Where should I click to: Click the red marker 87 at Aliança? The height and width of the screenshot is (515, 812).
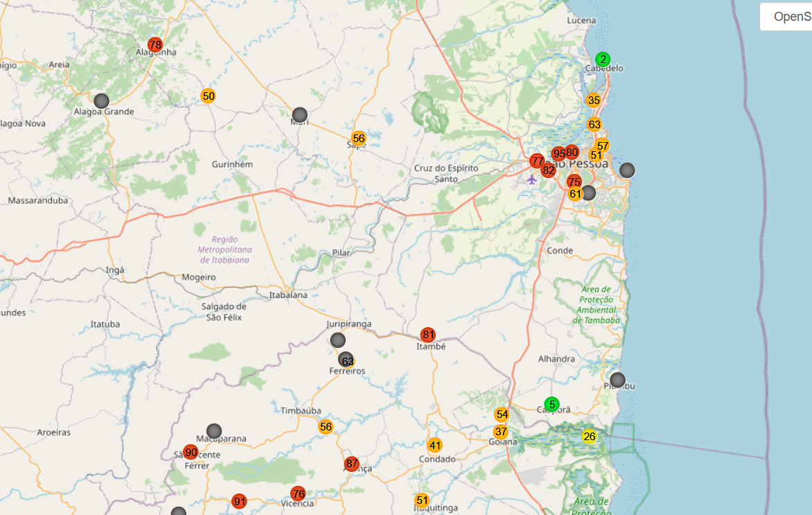(x=352, y=464)
